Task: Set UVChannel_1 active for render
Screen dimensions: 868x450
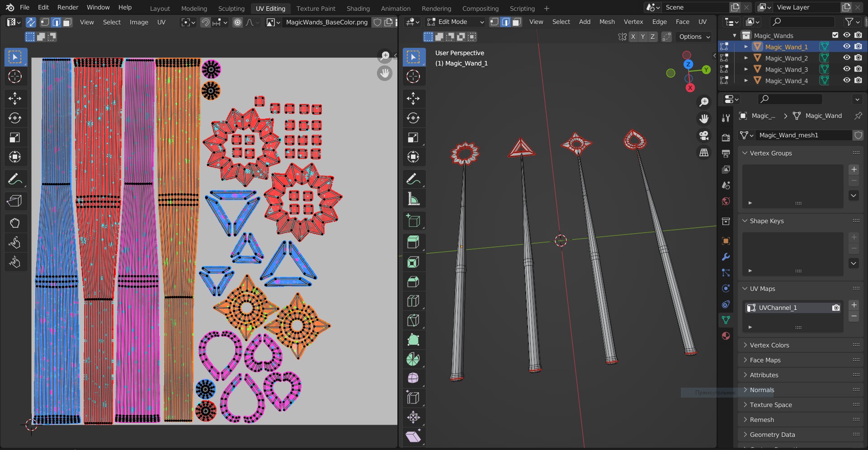Action: tap(836, 308)
